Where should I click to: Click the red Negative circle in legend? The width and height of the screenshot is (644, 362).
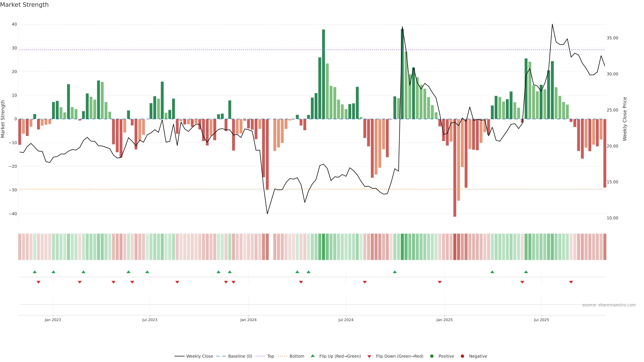tap(462, 356)
